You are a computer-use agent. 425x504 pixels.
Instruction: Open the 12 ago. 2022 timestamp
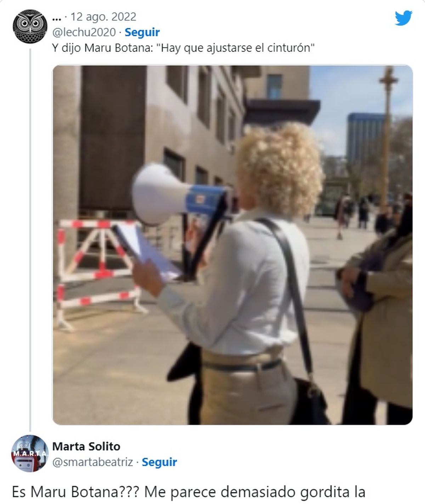[x=103, y=17]
